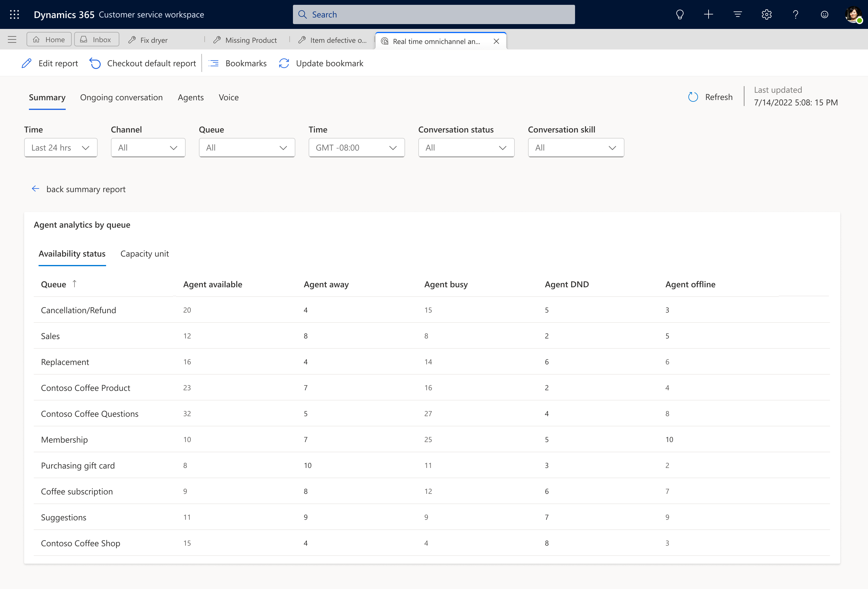Click the Checkout default report icon

95,63
